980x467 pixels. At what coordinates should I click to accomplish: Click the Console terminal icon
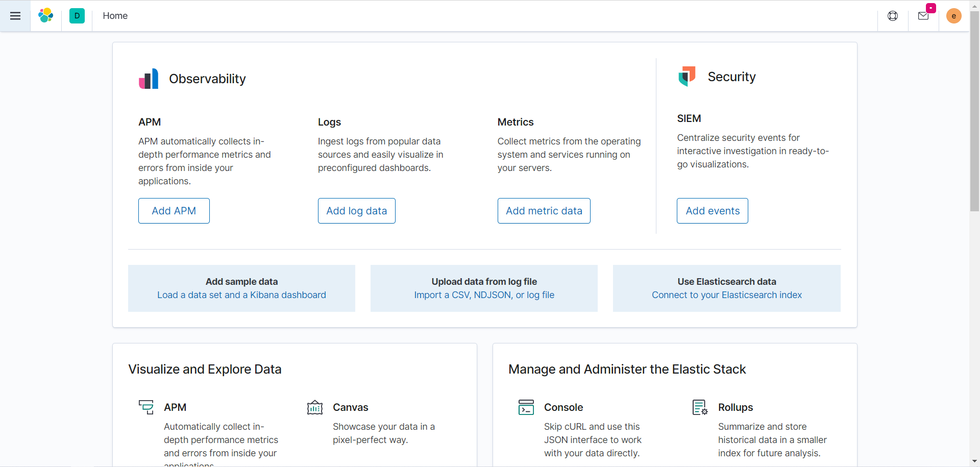[526, 407]
